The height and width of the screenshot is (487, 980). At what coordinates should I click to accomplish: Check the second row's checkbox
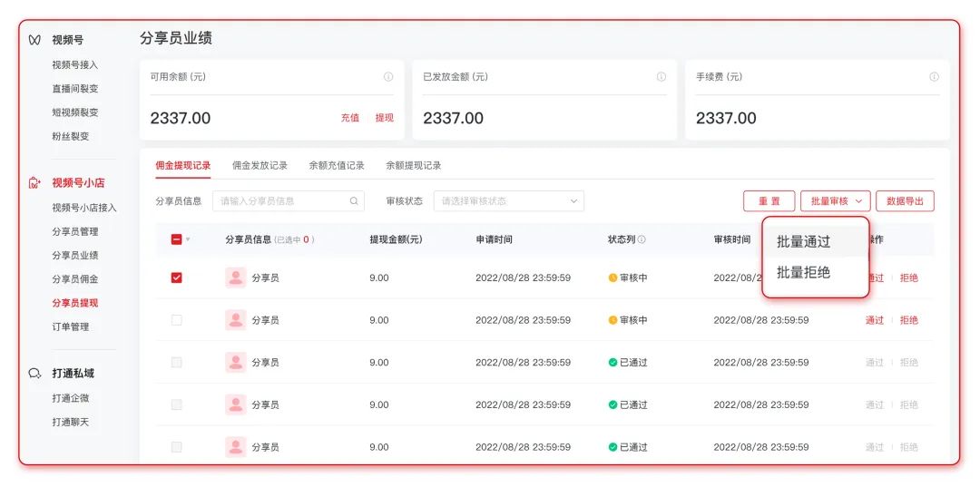click(x=176, y=320)
